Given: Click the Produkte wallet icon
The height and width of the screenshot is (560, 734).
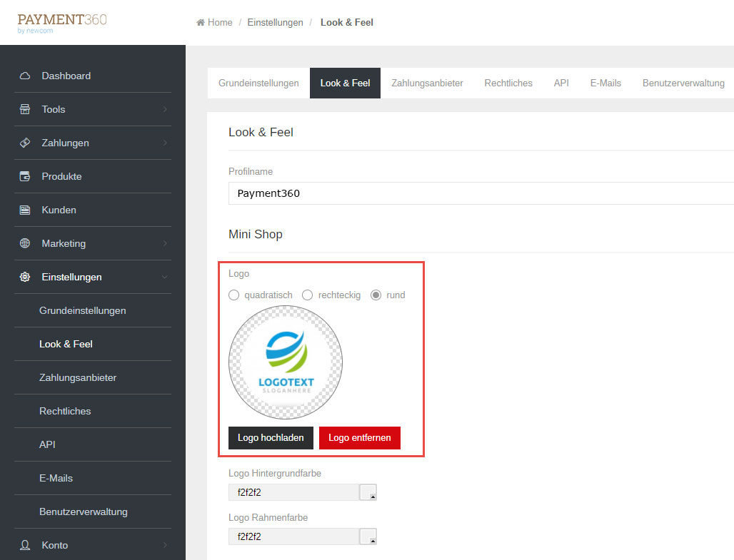Looking at the screenshot, I should pyautogui.click(x=25, y=176).
